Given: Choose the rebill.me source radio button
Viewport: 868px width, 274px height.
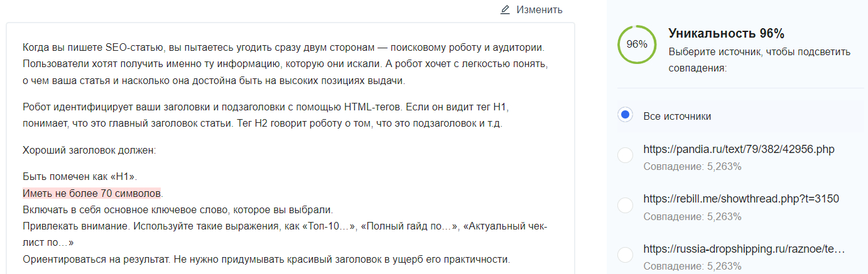Looking at the screenshot, I should tap(625, 205).
